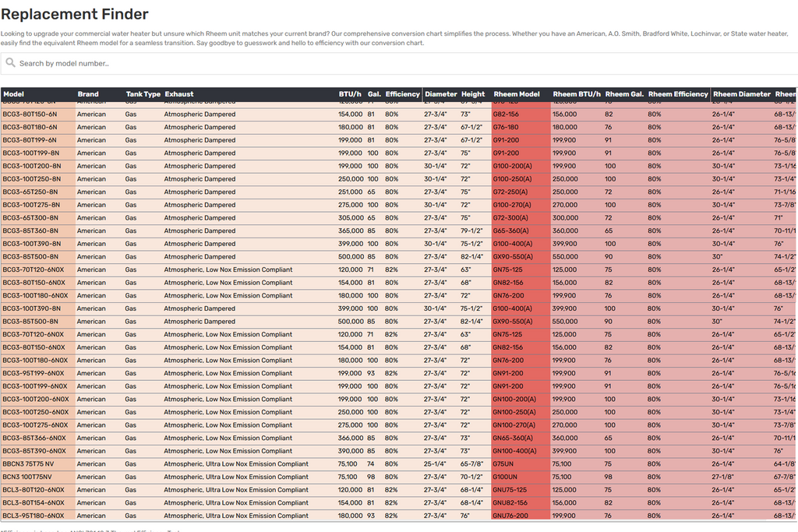Select the Rheem Diameter column header
The width and height of the screenshot is (798, 532).
coord(741,94)
